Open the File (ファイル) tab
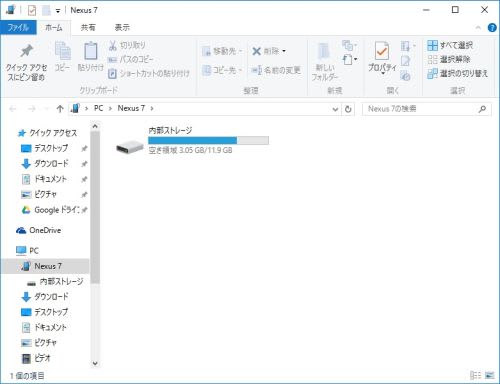The width and height of the screenshot is (500, 384). (x=18, y=27)
